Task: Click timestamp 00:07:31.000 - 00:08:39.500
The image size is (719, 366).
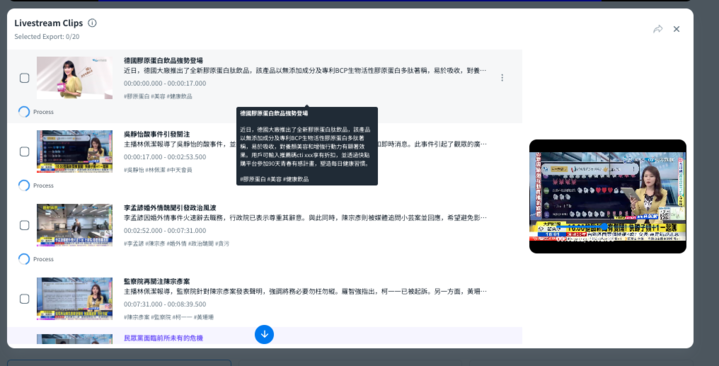Action: tap(165, 304)
